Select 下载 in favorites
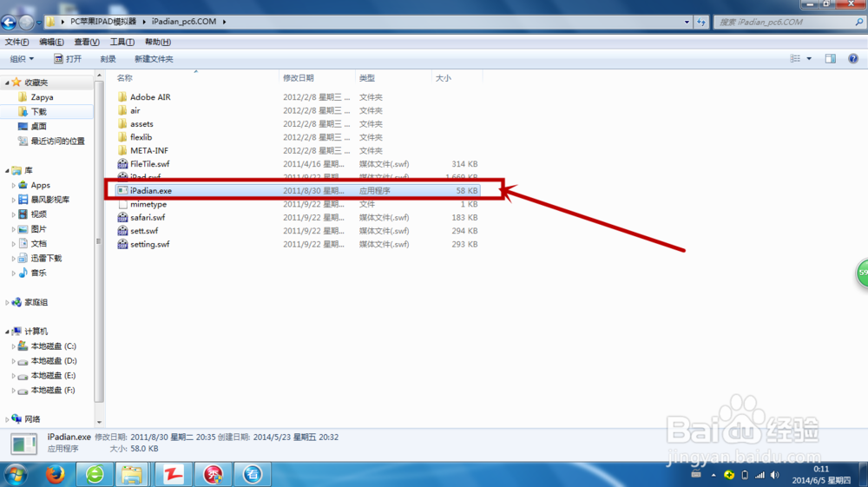Screen dimensions: 868x487 [39, 112]
